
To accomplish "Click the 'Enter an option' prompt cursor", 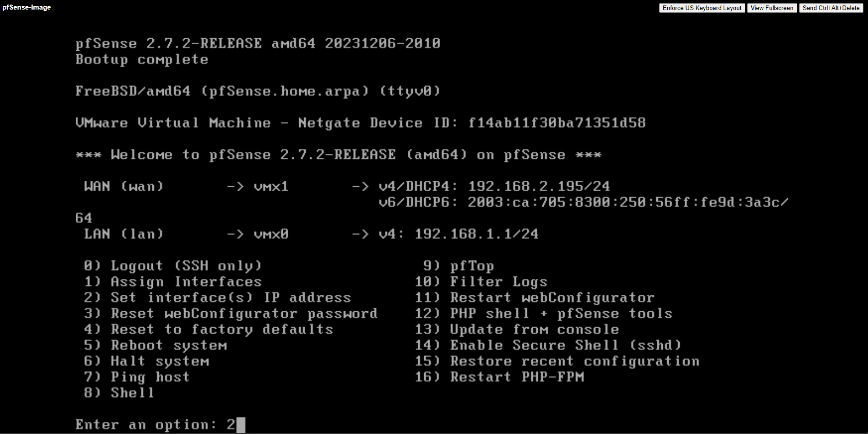I will point(241,425).
